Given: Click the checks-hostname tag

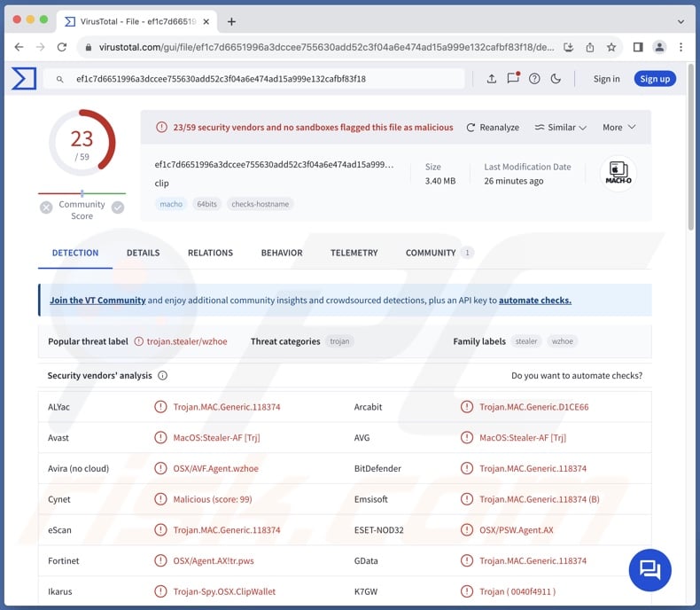Looking at the screenshot, I should point(260,204).
